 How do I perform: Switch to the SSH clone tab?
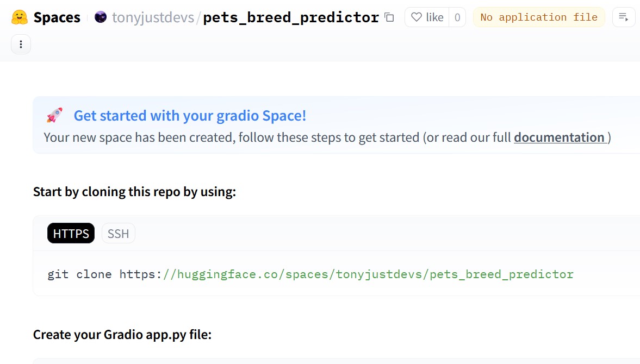(x=119, y=233)
